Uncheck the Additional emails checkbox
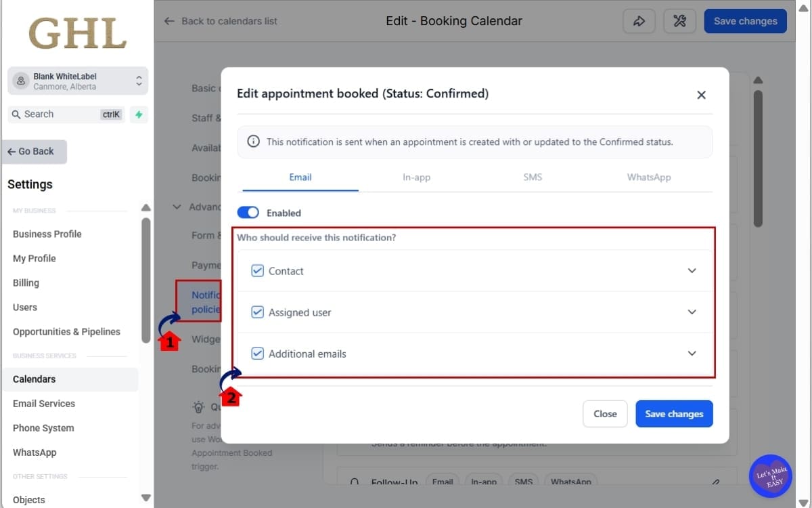812x508 pixels. 257,354
